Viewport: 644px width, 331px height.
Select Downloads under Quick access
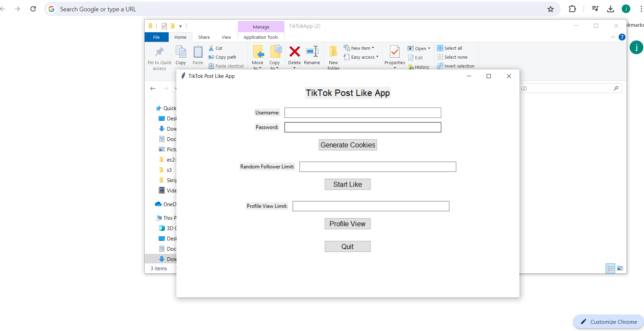tap(168, 129)
